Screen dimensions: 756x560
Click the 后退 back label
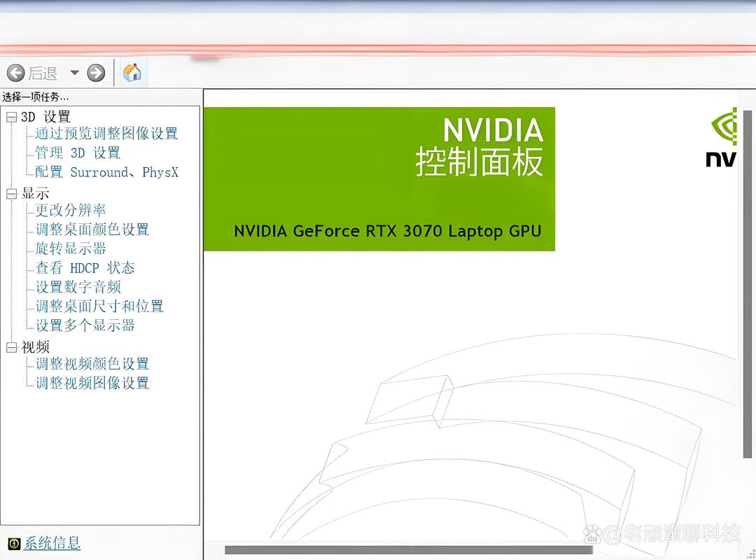pyautogui.click(x=43, y=73)
